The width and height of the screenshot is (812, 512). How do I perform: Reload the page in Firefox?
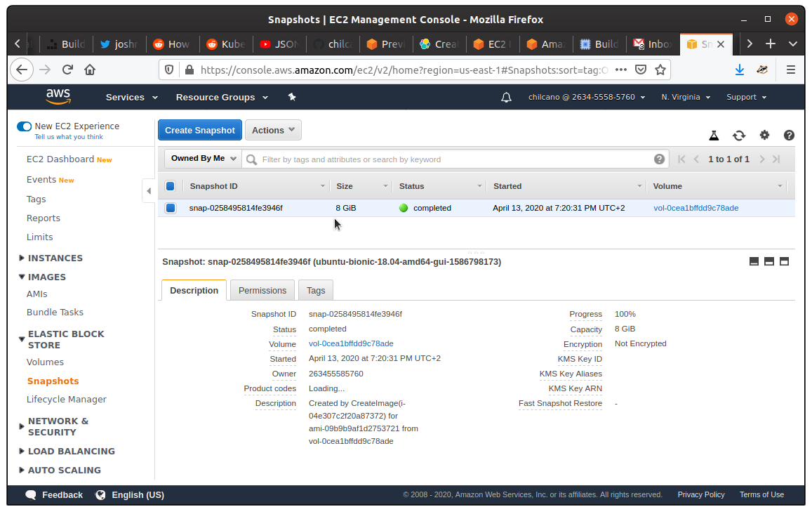[x=67, y=70]
